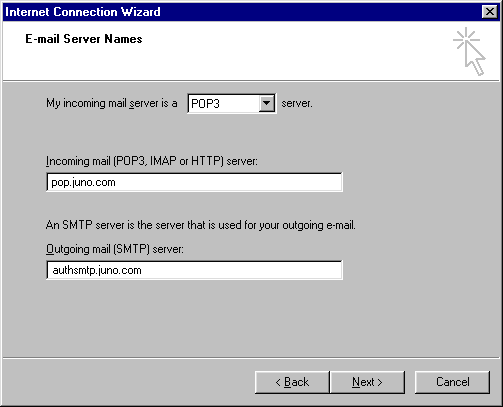Click the separator line below the white header
Viewport: 503px width, 407px height.
pyautogui.click(x=251, y=80)
